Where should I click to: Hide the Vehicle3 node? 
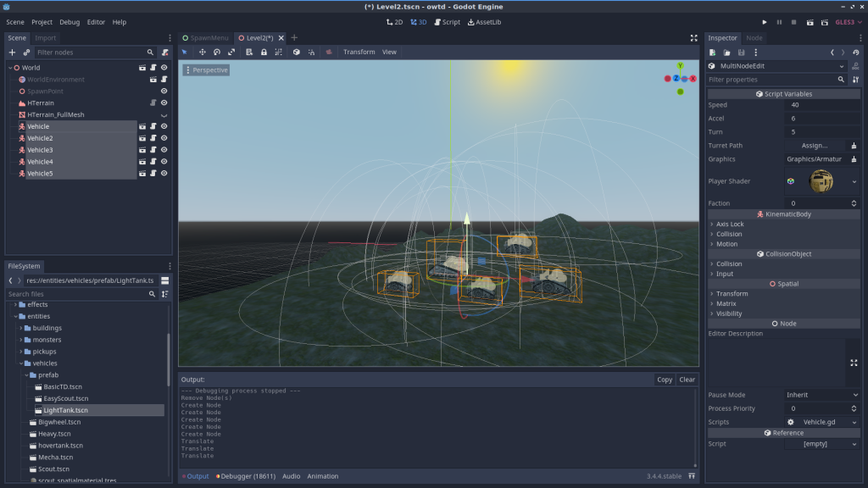click(164, 150)
